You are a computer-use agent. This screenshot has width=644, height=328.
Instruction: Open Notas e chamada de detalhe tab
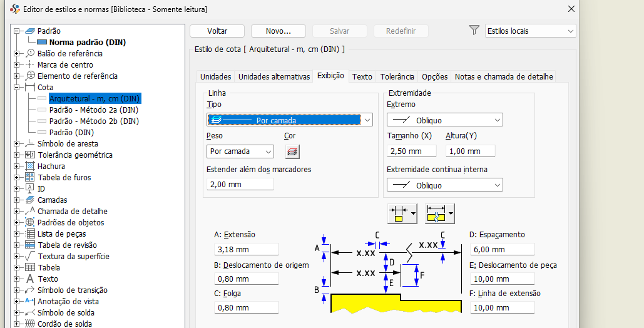coord(504,76)
